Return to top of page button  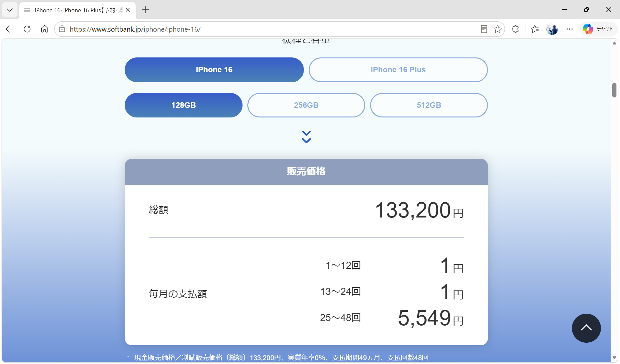[x=586, y=328]
